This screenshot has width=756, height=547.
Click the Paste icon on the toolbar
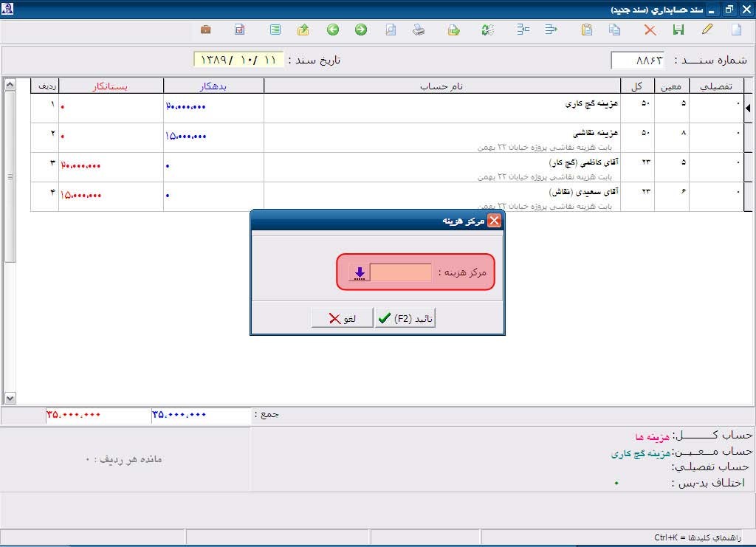(587, 30)
